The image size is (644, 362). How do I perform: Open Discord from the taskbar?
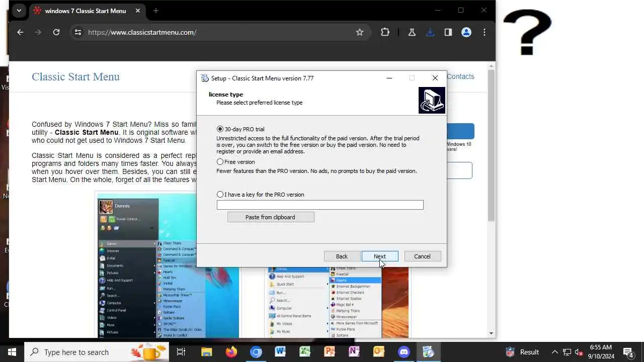(404, 352)
